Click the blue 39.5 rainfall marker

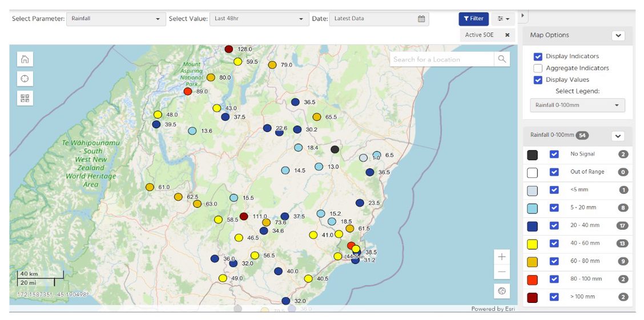click(x=156, y=124)
